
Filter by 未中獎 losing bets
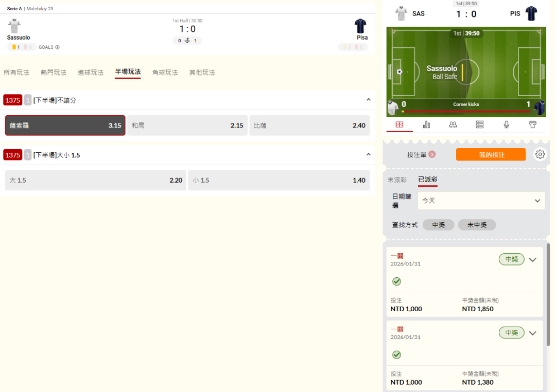click(x=477, y=225)
